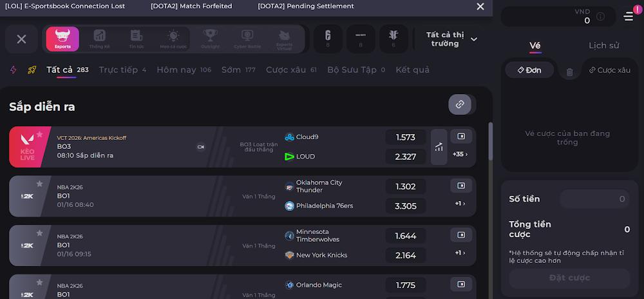Open the statistics chart icon for Cloud9 vs LOUD
Screen dimensions: 644x299
pyautogui.click(x=439, y=147)
